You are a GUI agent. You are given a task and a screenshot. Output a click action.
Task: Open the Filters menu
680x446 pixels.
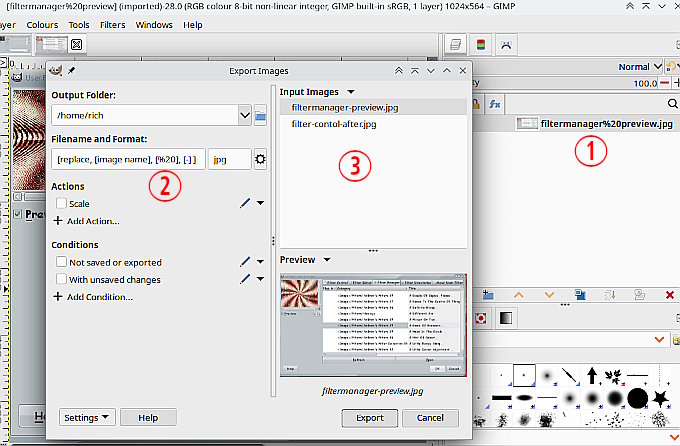(x=112, y=25)
